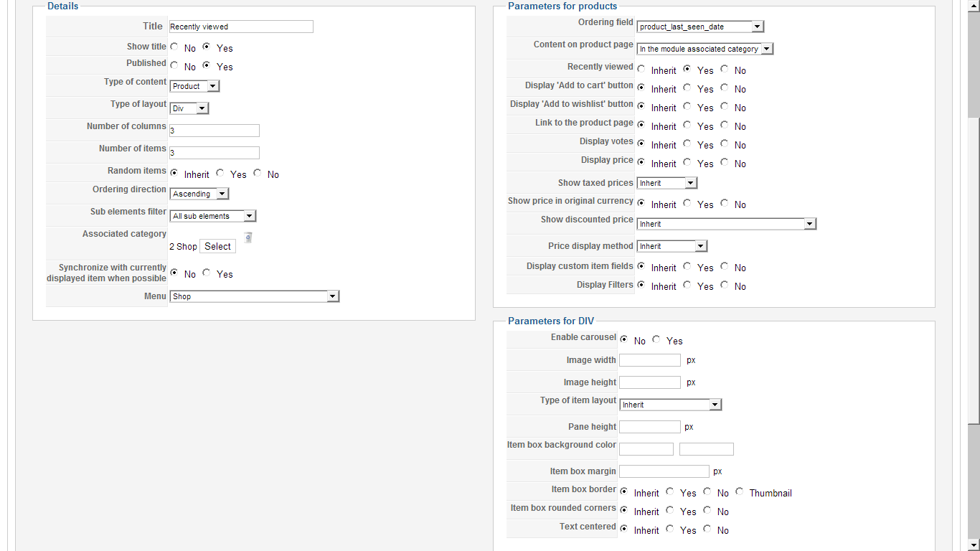
Task: Set Show title to No
Action: click(174, 47)
